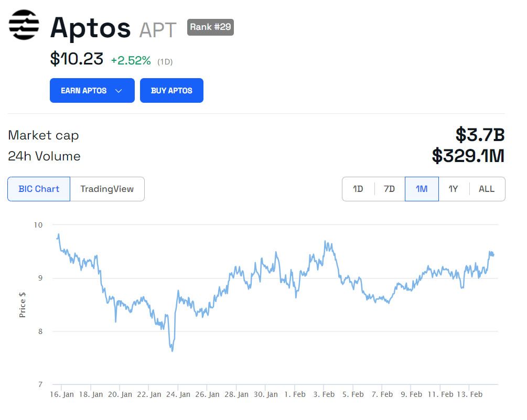
Task: Click the 24 Jan low point on chart
Action: [x=172, y=350]
